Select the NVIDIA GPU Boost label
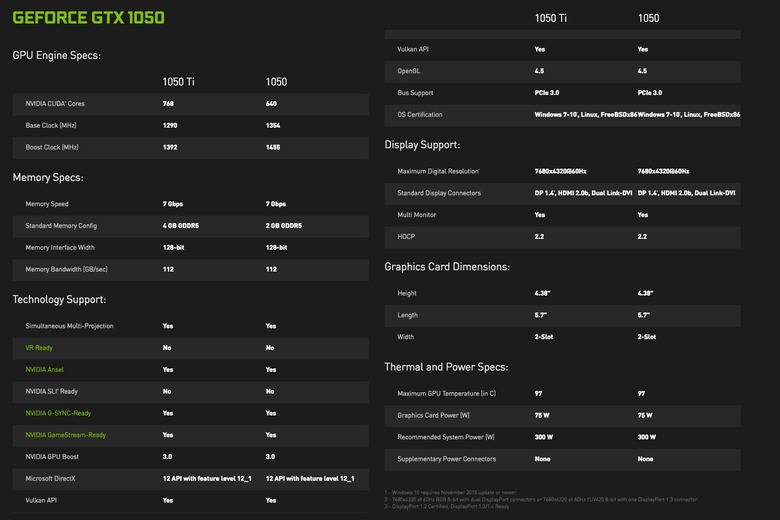 (52, 457)
